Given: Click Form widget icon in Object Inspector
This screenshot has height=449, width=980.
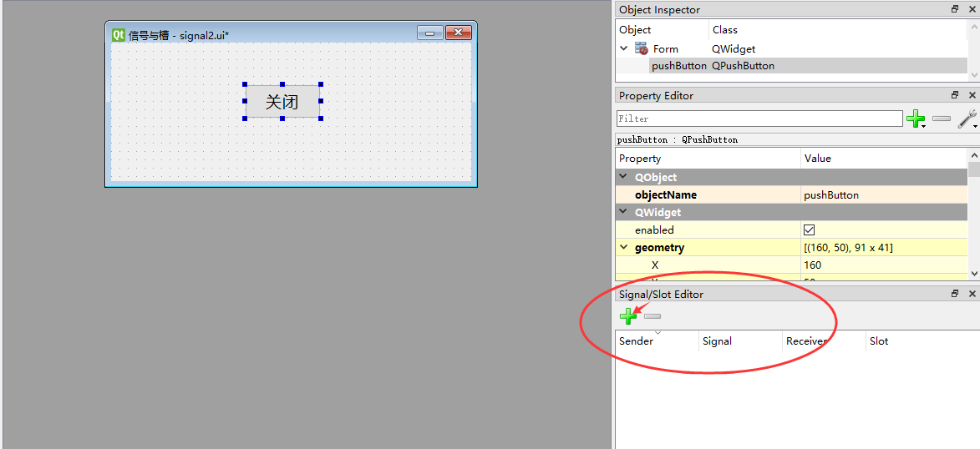Looking at the screenshot, I should 642,48.
